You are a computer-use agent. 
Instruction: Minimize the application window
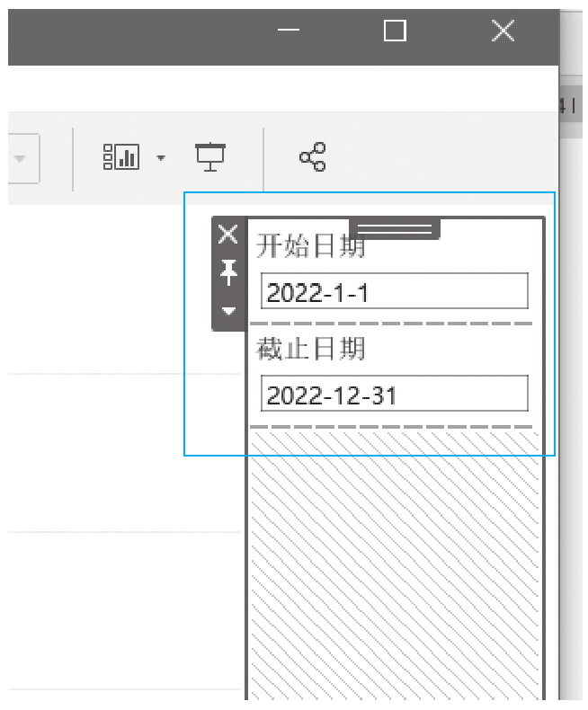tap(289, 30)
